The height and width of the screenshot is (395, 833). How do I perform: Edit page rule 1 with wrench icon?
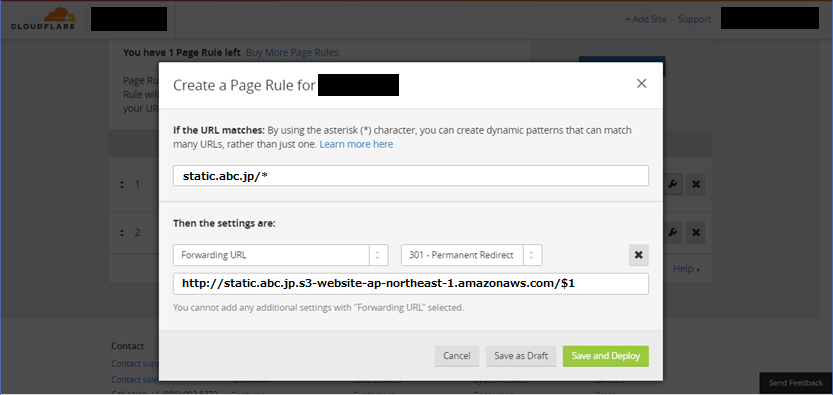pyautogui.click(x=672, y=185)
